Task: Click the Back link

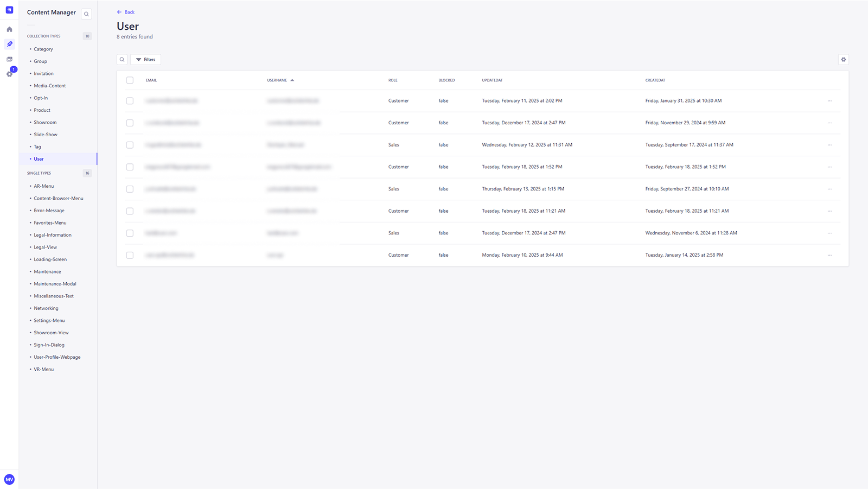Action: (x=125, y=11)
